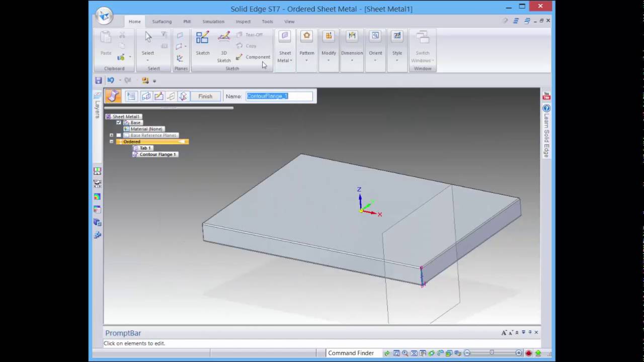Click Finish in the command bar

pyautogui.click(x=205, y=96)
